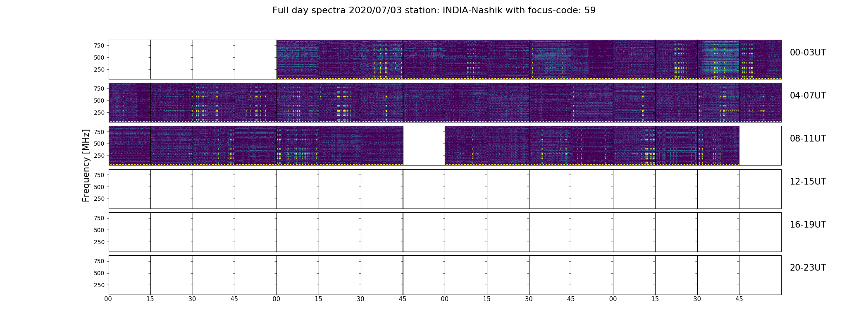Pick the 500 tick of the 20-23UT row
The height and width of the screenshot is (331, 868).
point(99,273)
